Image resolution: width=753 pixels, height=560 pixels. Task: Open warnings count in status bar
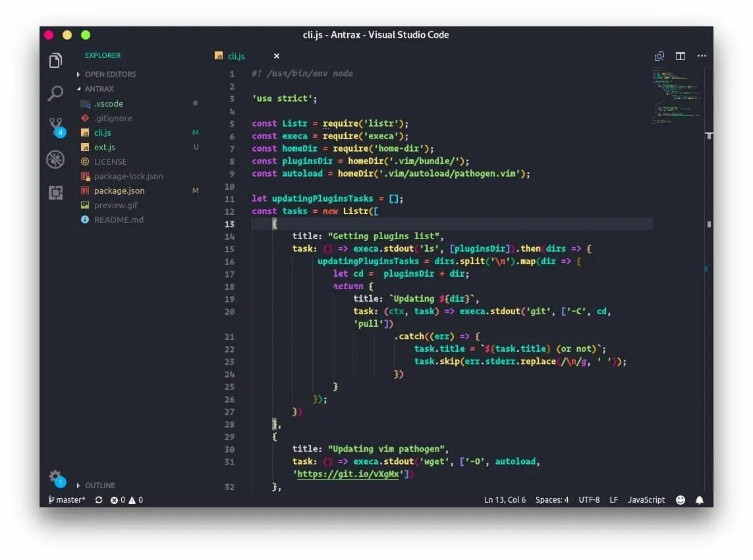[136, 500]
